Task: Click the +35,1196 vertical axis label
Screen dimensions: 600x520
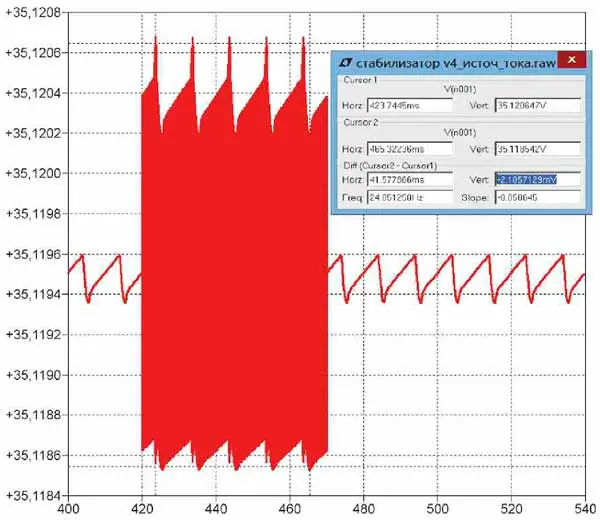Action: [x=33, y=254]
